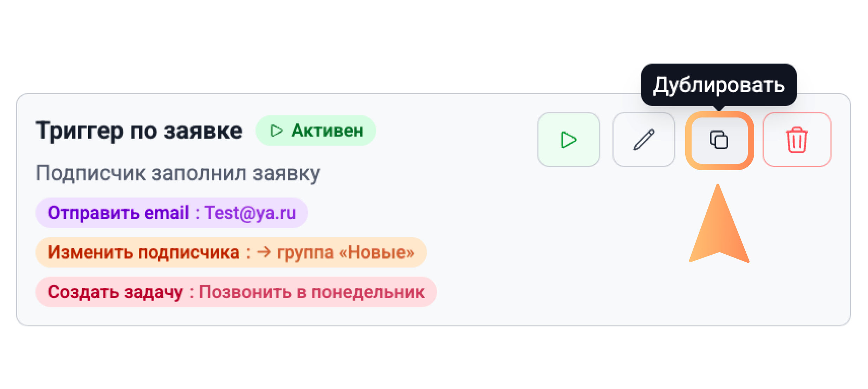Delete the trigger via the red trash icon
This screenshot has height=389, width=868.
coord(796,140)
